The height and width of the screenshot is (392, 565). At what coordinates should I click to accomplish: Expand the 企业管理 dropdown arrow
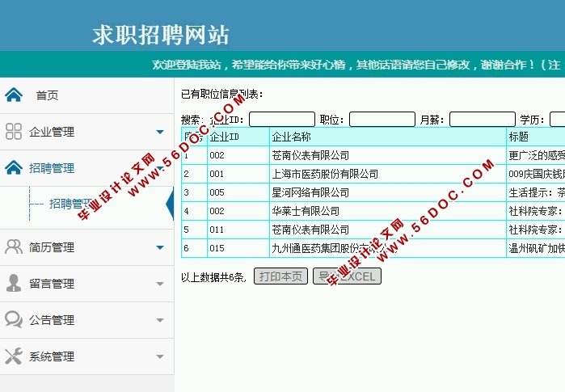coord(160,132)
